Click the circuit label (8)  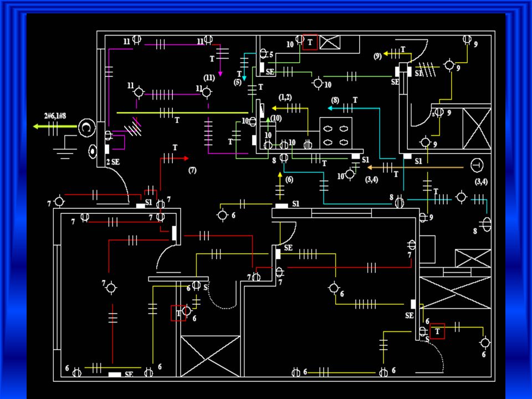coord(335,100)
